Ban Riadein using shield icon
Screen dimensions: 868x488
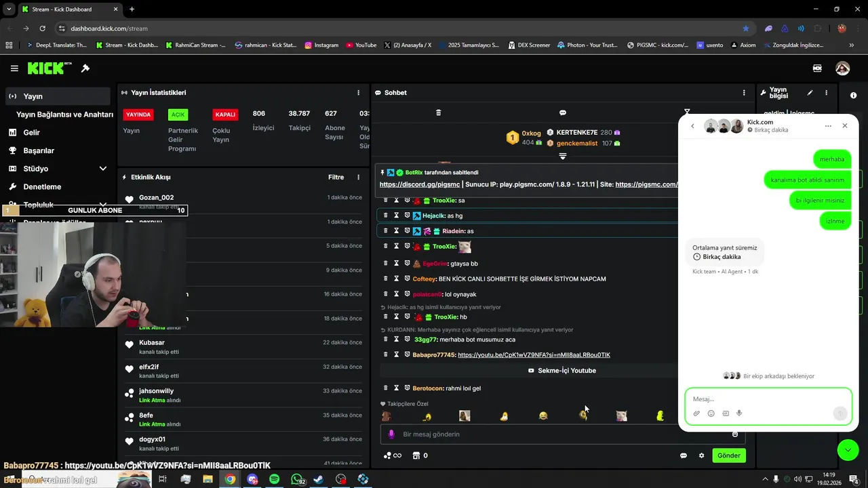coord(408,231)
